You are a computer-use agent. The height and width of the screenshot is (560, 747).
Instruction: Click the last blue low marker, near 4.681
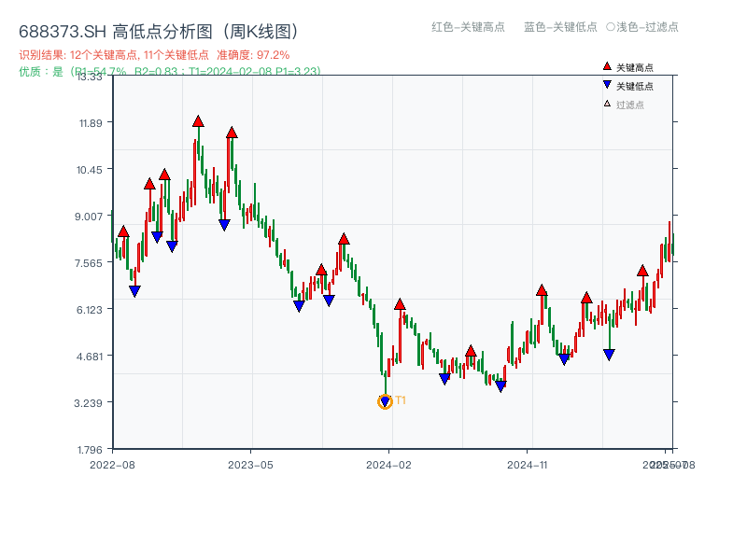pyautogui.click(x=609, y=355)
